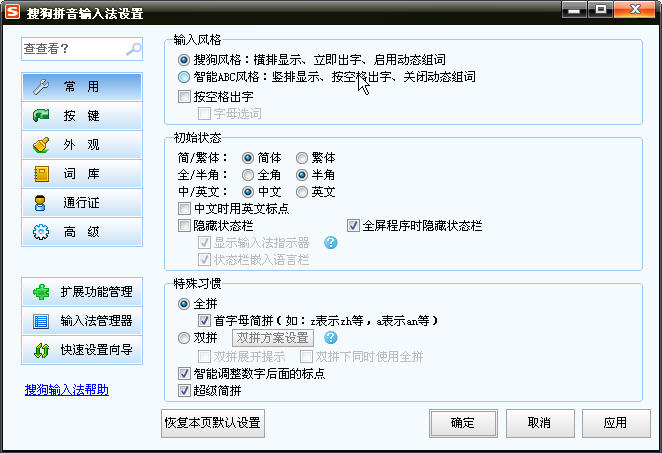Click the paintbrush icon beside 外观
Image resolution: width=662 pixels, height=453 pixels.
pos(41,145)
